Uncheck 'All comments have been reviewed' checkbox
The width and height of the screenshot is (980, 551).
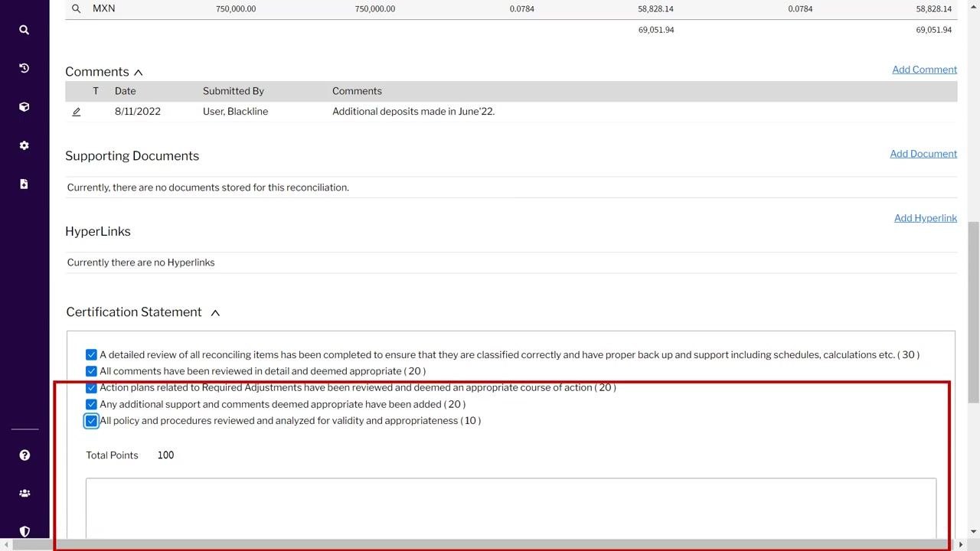click(x=91, y=371)
